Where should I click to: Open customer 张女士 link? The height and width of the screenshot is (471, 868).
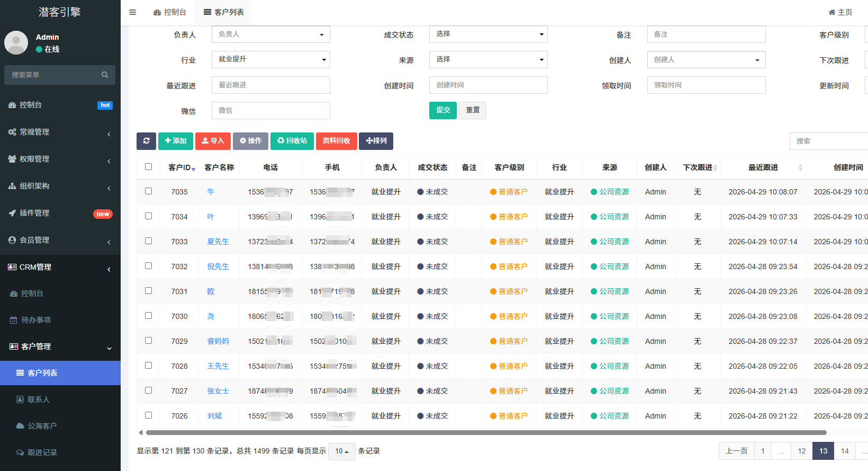218,391
